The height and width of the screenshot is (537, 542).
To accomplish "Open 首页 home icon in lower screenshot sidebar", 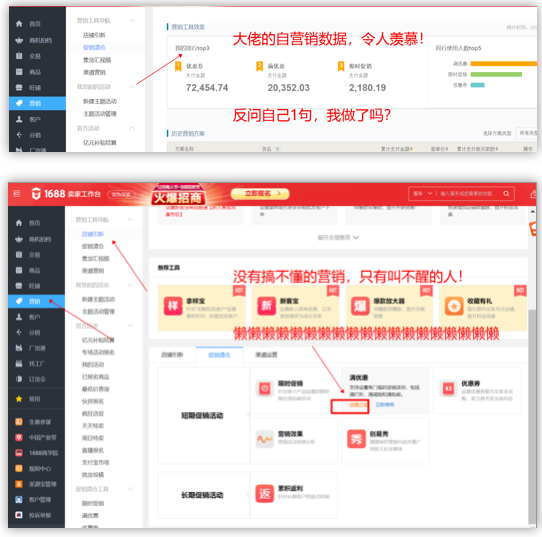I will click(19, 223).
